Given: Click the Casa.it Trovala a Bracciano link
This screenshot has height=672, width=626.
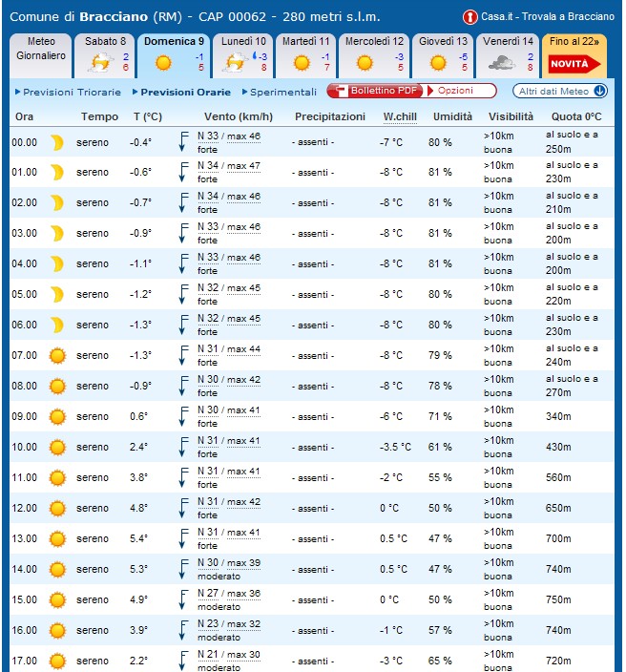Looking at the screenshot, I should coord(548,17).
